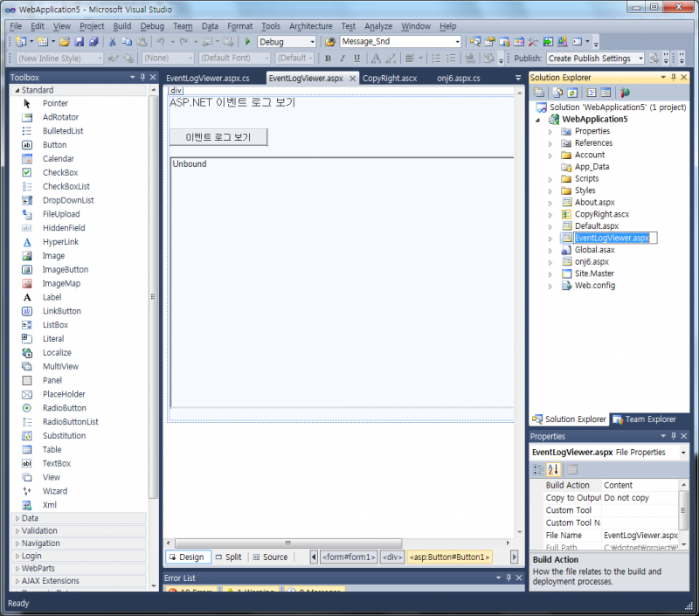Select Site.Master in Solution Explorer
699x616 pixels.
tap(594, 273)
